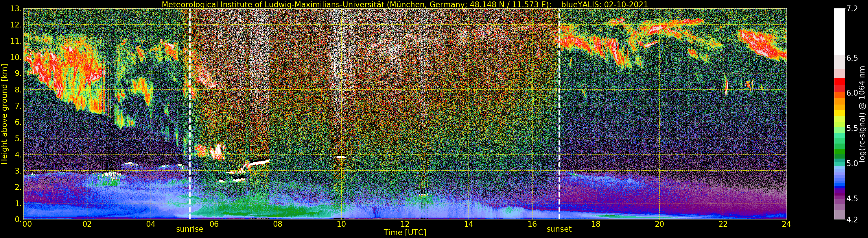868x238 pixels.
Task: Click the y-axis tick label '6.'
Action: click(x=18, y=122)
